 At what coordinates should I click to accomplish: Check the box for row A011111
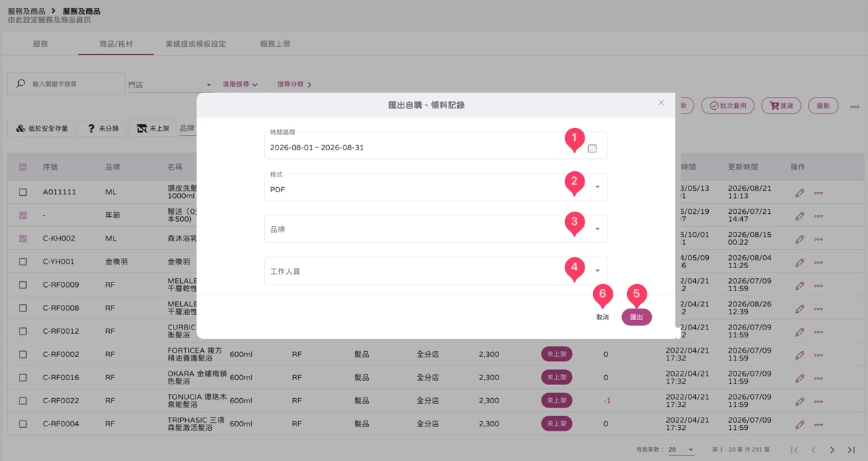click(x=22, y=193)
